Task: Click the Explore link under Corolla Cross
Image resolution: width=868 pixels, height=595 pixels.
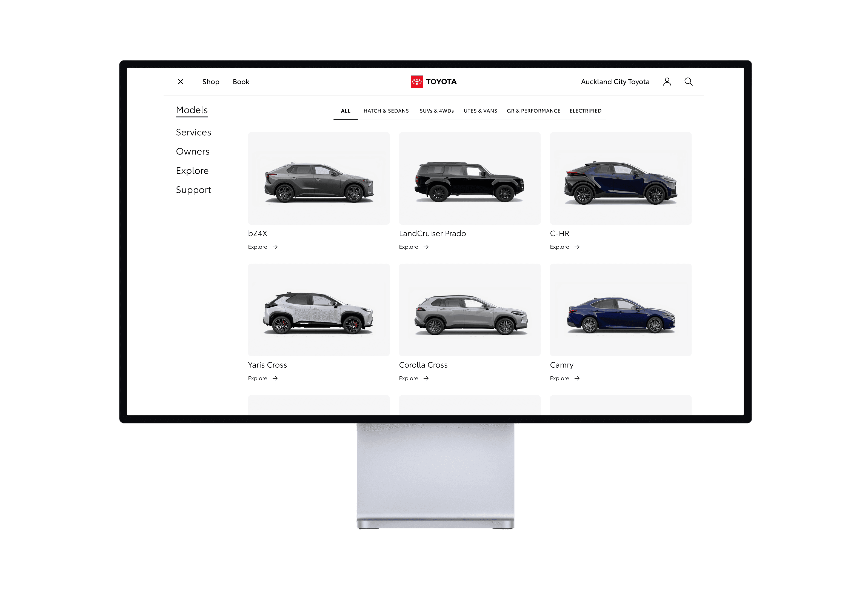Action: click(x=409, y=378)
